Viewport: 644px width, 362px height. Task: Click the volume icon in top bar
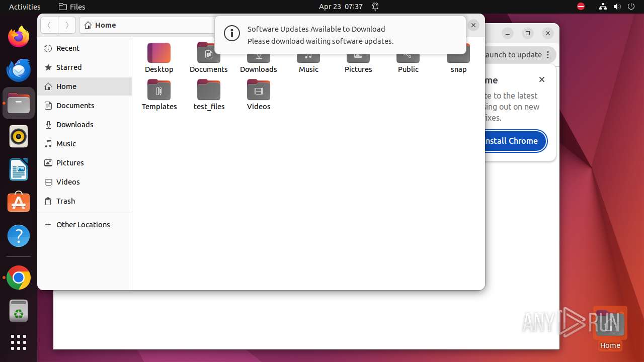point(617,7)
